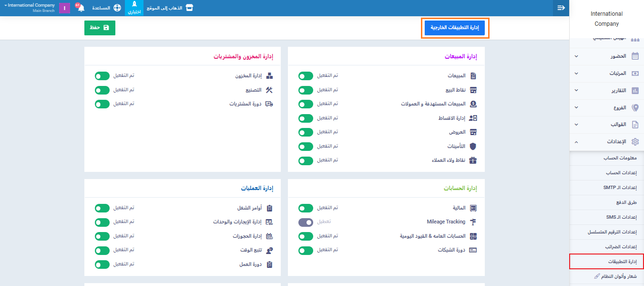
Task: Click the حفظ save button
Action: coord(100,28)
